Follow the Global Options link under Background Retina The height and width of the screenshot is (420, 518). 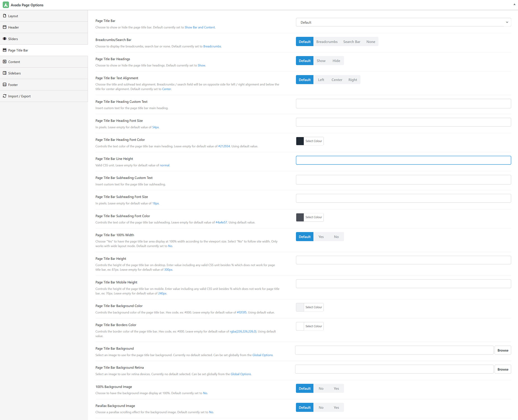(x=241, y=374)
